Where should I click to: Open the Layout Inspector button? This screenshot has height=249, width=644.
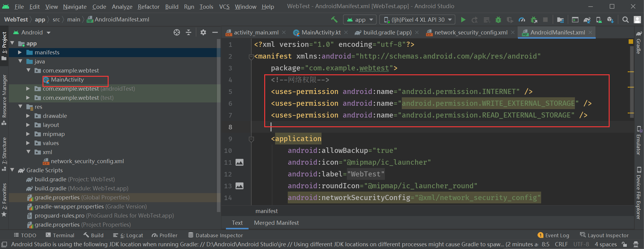604,235
